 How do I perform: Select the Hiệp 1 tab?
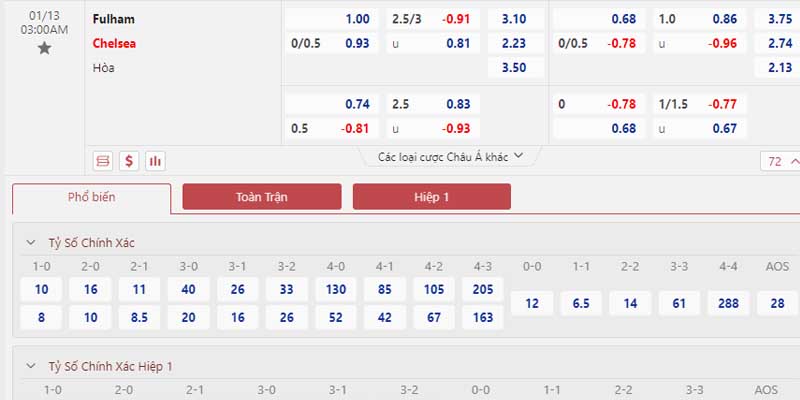coord(432,197)
